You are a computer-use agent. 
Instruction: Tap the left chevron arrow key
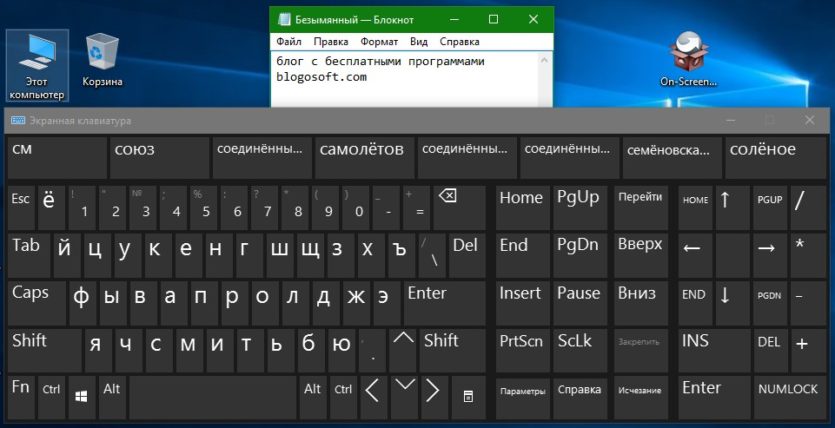click(373, 398)
